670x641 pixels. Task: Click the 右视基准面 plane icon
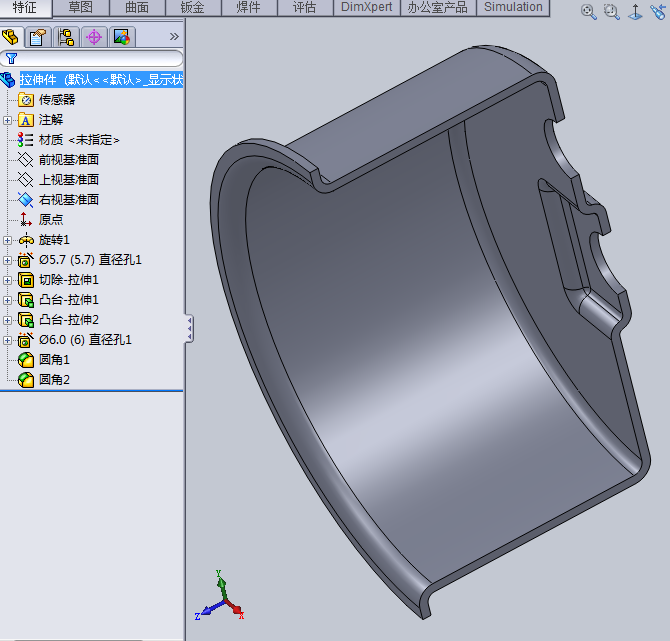[x=26, y=200]
